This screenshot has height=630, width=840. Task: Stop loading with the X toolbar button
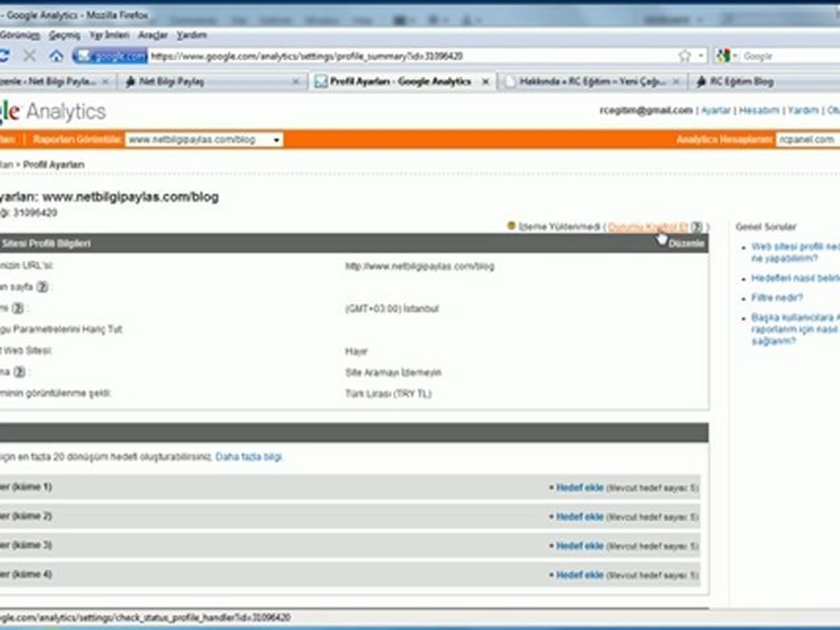click(30, 56)
